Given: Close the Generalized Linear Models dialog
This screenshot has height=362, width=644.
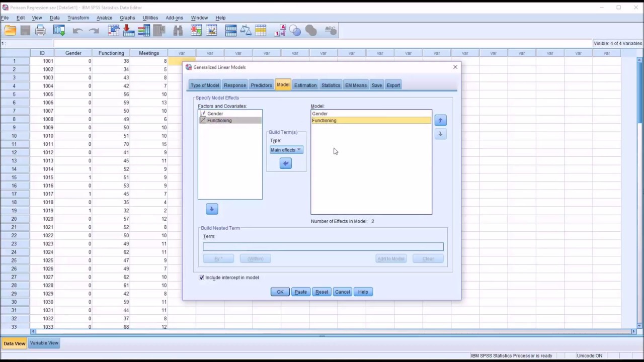Looking at the screenshot, I should (455, 67).
